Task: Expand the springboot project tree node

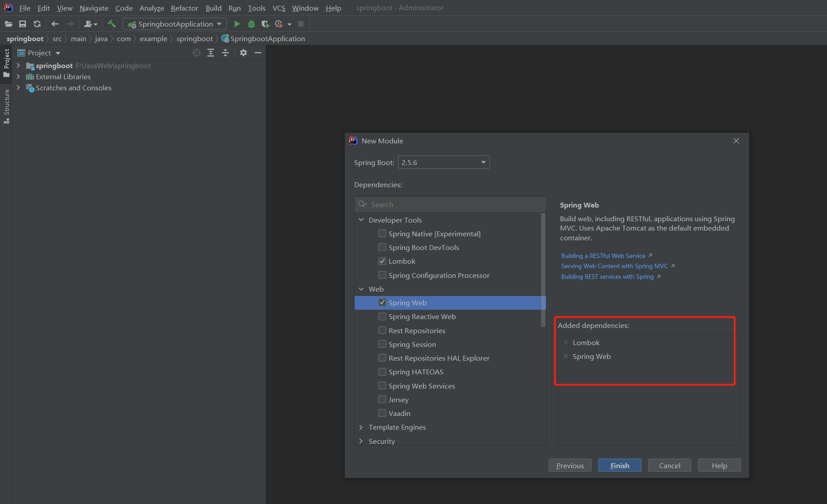Action: (x=18, y=65)
